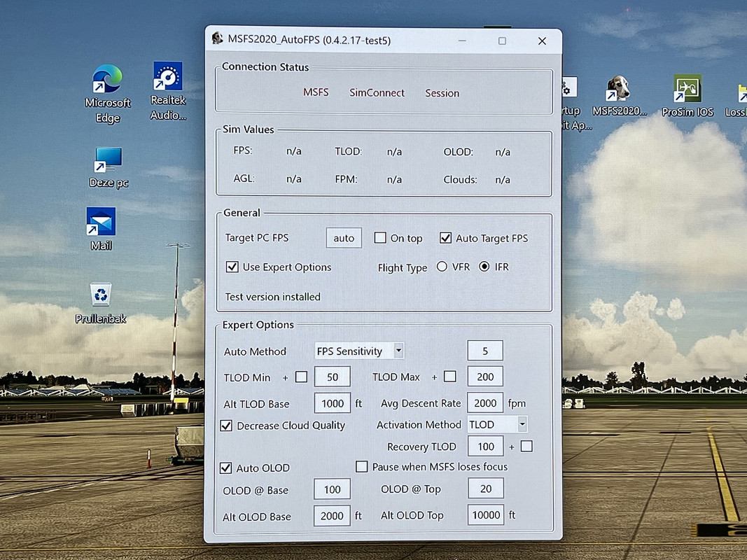
Task: Maximize the AutoFPS window
Action: (502, 41)
